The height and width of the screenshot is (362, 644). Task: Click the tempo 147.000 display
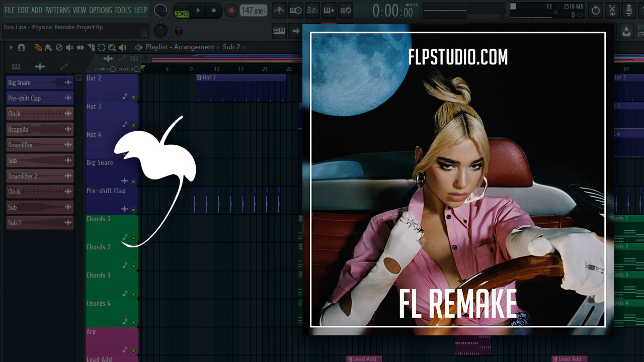click(x=253, y=11)
